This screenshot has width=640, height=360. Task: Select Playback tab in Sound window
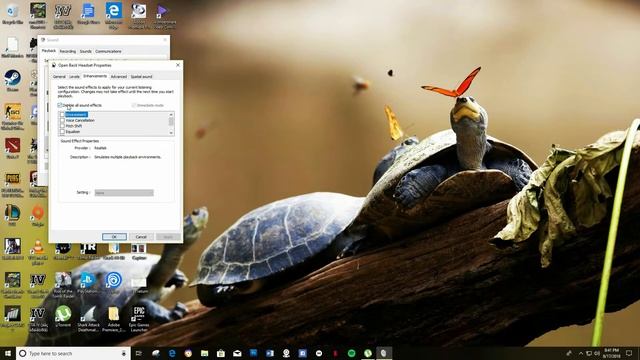click(x=49, y=51)
